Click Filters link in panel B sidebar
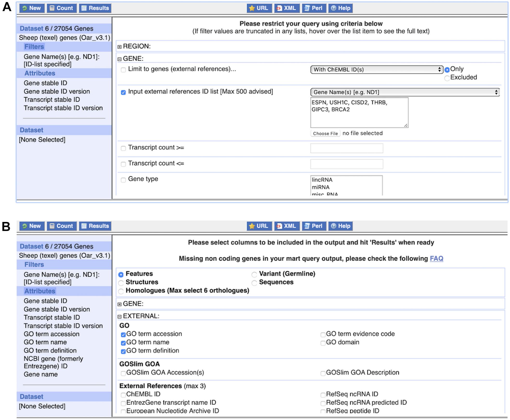Screen dimensions: 510x420 pos(34,265)
